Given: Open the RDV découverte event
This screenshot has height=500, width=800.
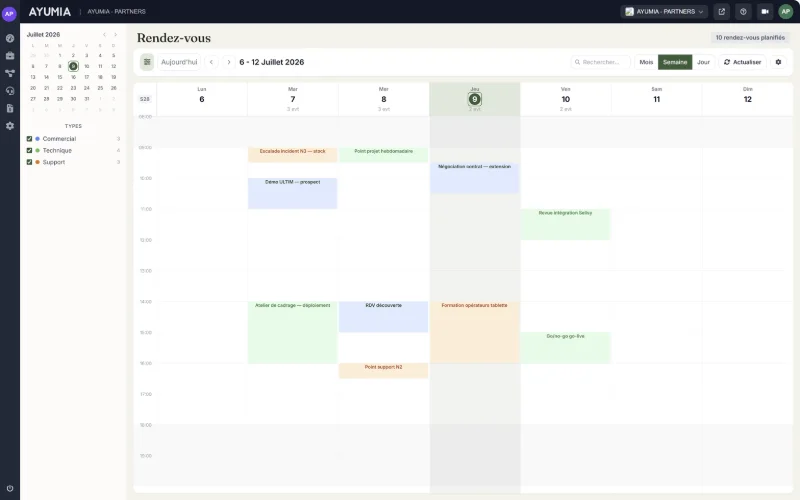Looking at the screenshot, I should coord(383,317).
